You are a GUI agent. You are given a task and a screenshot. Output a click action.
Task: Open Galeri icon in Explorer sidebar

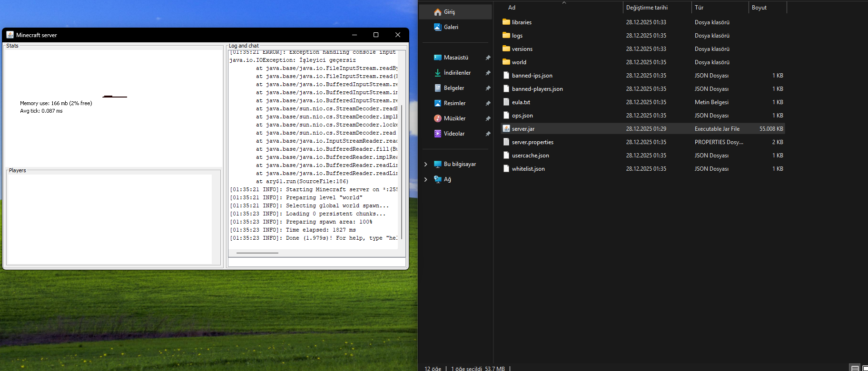[x=437, y=27]
